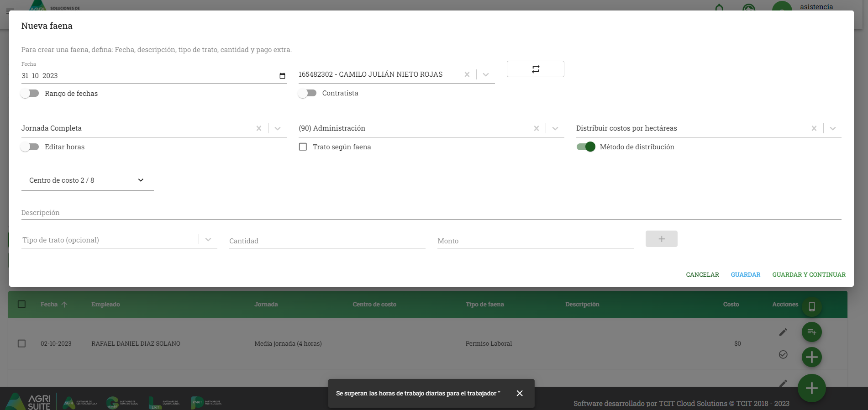Click the large bottom green plus button

(812, 388)
